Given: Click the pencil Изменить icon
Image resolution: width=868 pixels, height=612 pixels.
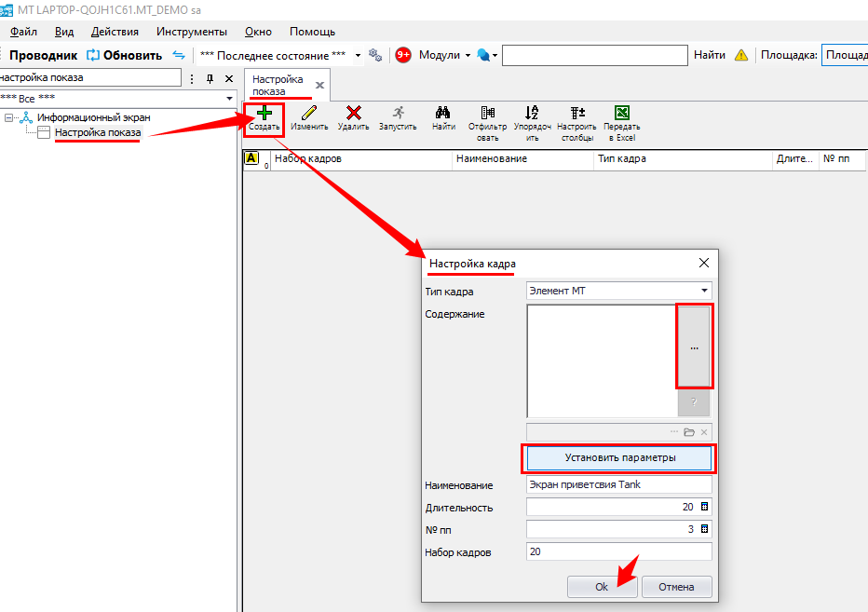Looking at the screenshot, I should coord(308,114).
